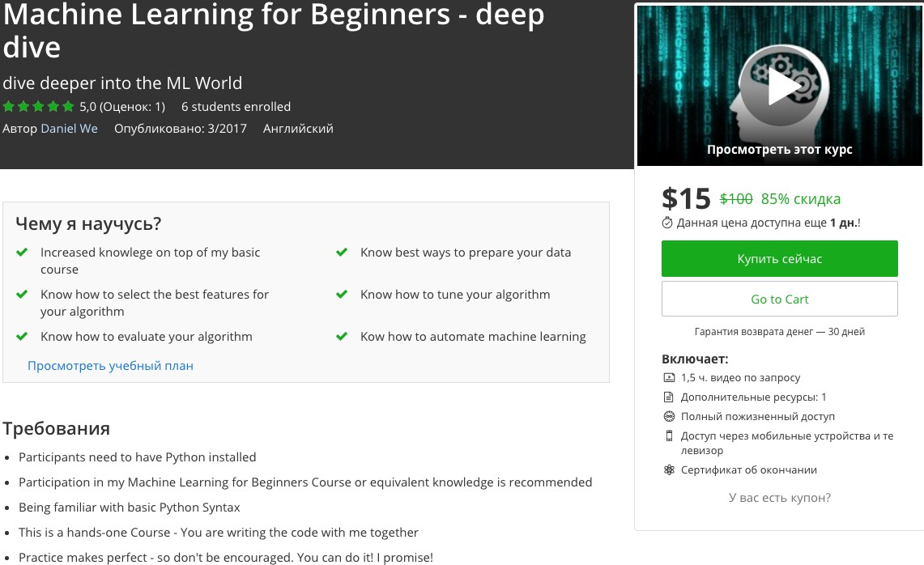
Task: Open 'Просмотреть учебный план' curriculum link
Action: (x=110, y=366)
